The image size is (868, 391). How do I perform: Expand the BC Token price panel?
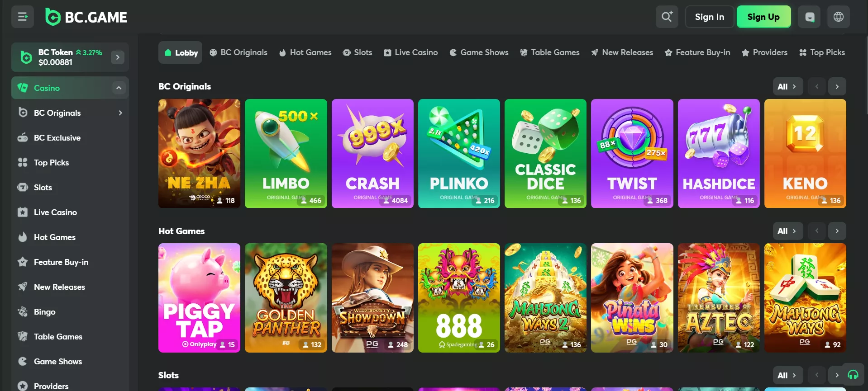118,57
